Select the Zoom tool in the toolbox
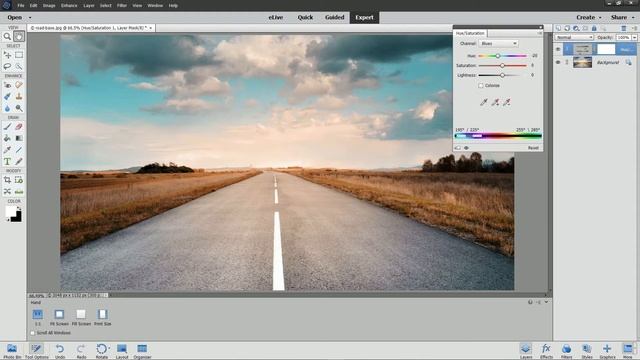The width and height of the screenshot is (640, 360). click(x=7, y=37)
